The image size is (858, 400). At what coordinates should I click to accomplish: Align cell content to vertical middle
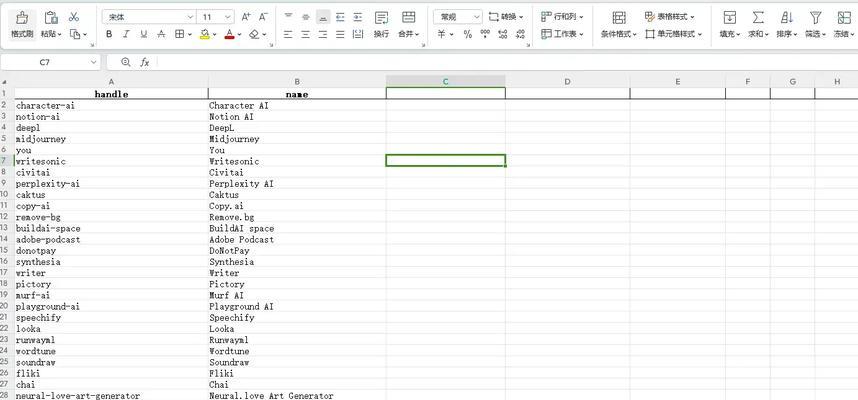306,17
